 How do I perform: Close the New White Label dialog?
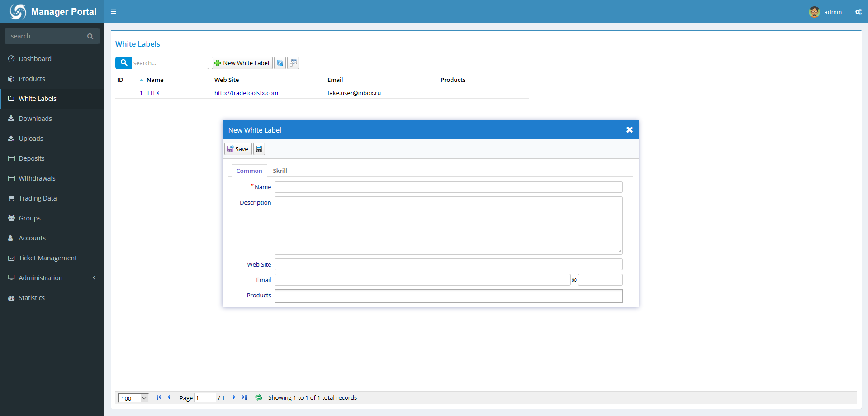[x=629, y=130]
